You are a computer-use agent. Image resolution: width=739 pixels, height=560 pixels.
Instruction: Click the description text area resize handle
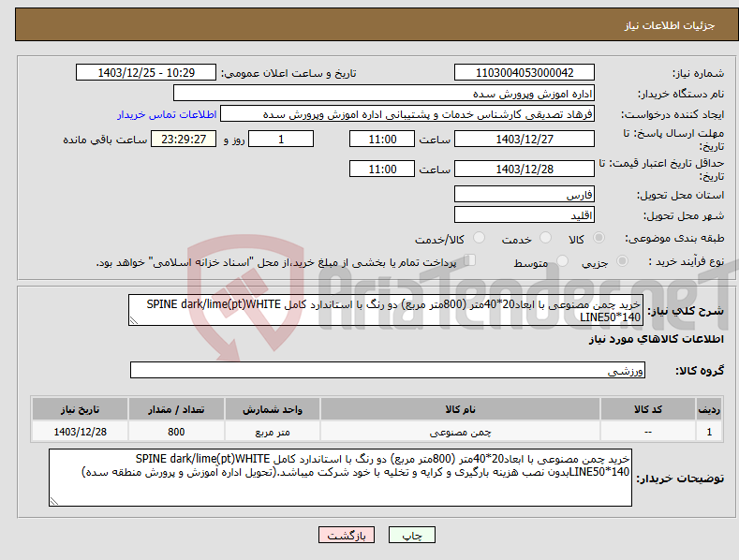point(134,320)
